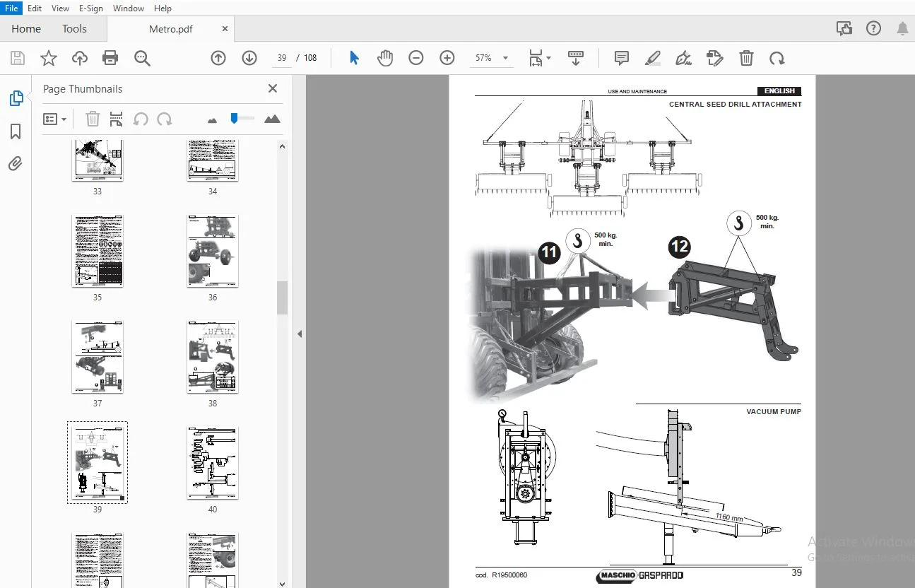This screenshot has width=915, height=588.
Task: Print the document using the printer icon
Action: click(x=110, y=58)
